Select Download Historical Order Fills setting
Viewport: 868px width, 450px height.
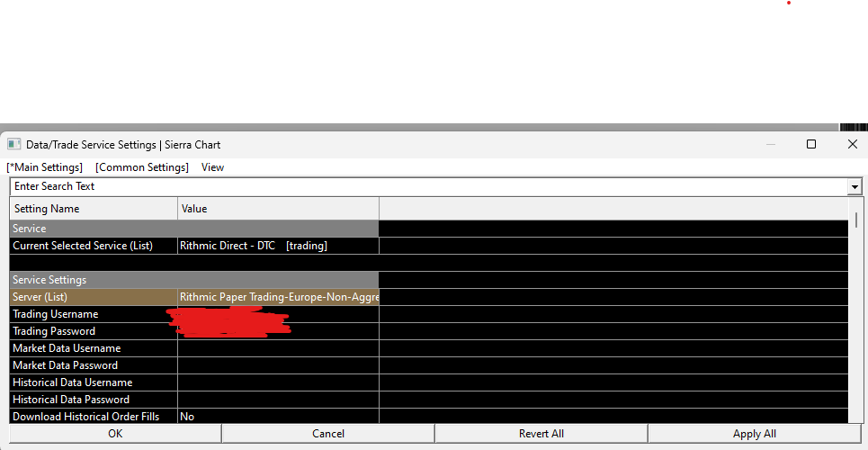click(94, 417)
